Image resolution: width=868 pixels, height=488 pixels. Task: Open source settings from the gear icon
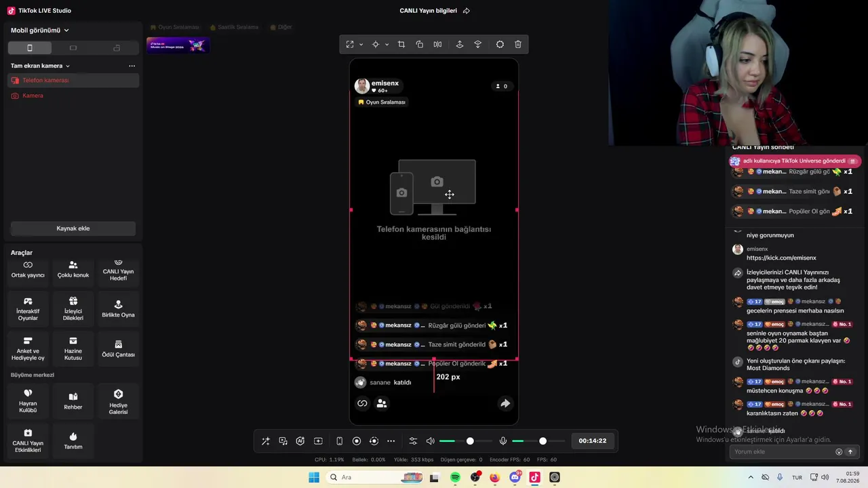click(x=500, y=45)
